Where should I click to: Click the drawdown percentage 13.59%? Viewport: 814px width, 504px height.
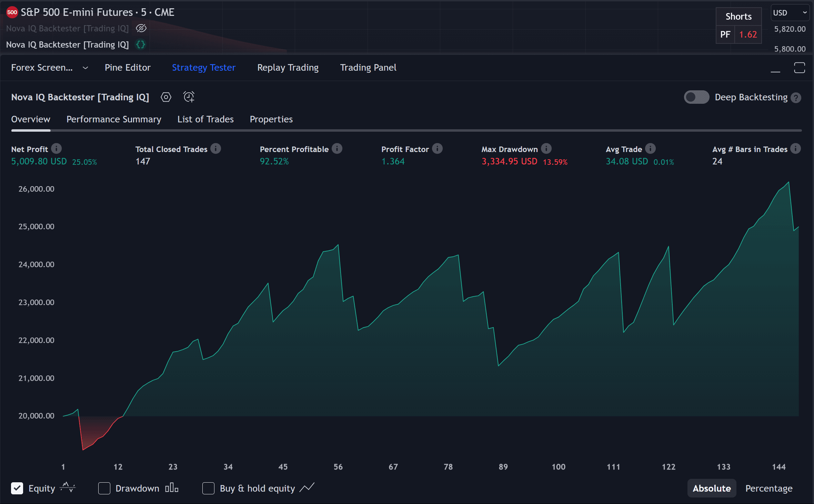[x=555, y=162]
